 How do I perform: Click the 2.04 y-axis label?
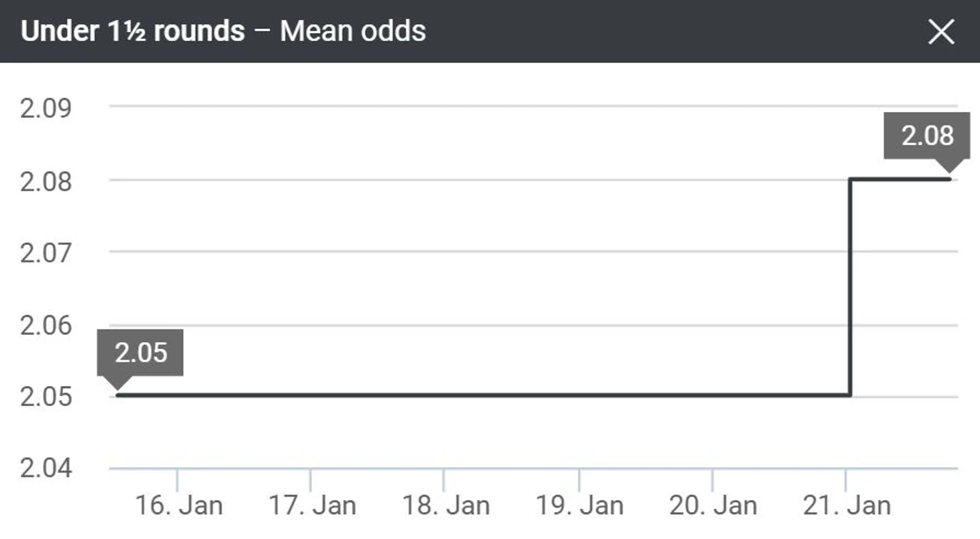tap(46, 468)
